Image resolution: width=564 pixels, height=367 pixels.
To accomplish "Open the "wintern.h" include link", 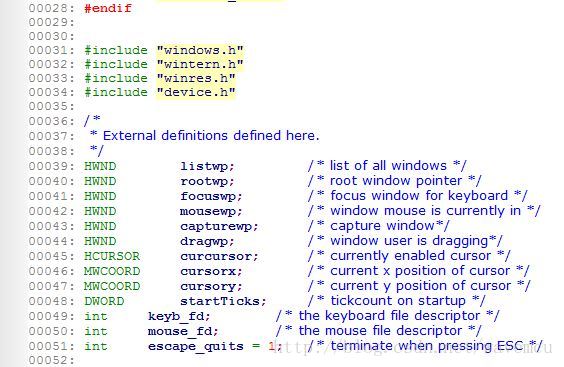I will pos(200,64).
